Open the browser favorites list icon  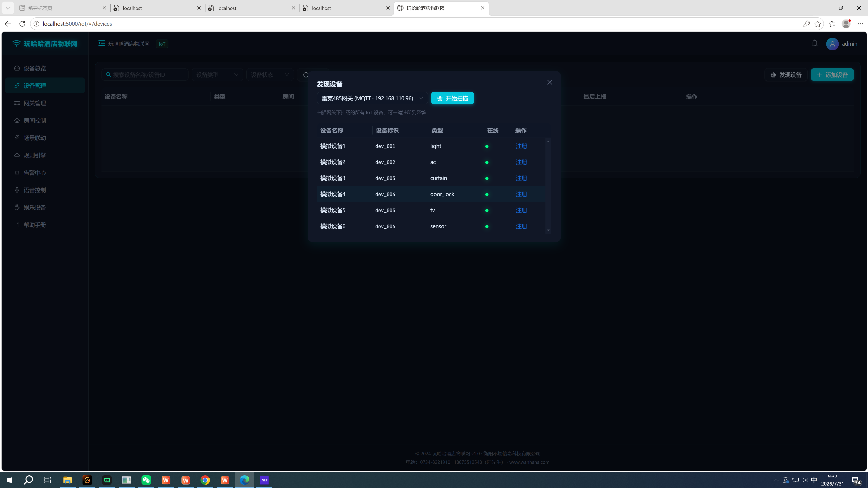coord(832,23)
